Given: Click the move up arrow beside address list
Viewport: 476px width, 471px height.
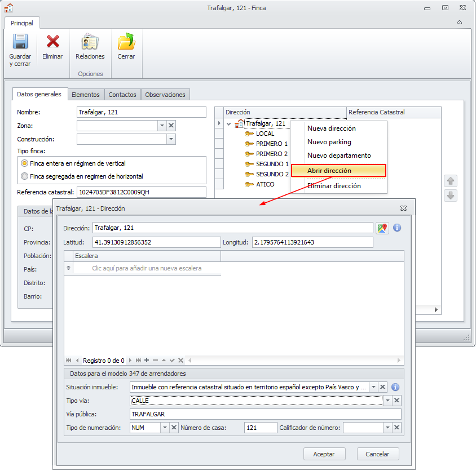Looking at the screenshot, I should click(x=451, y=181).
